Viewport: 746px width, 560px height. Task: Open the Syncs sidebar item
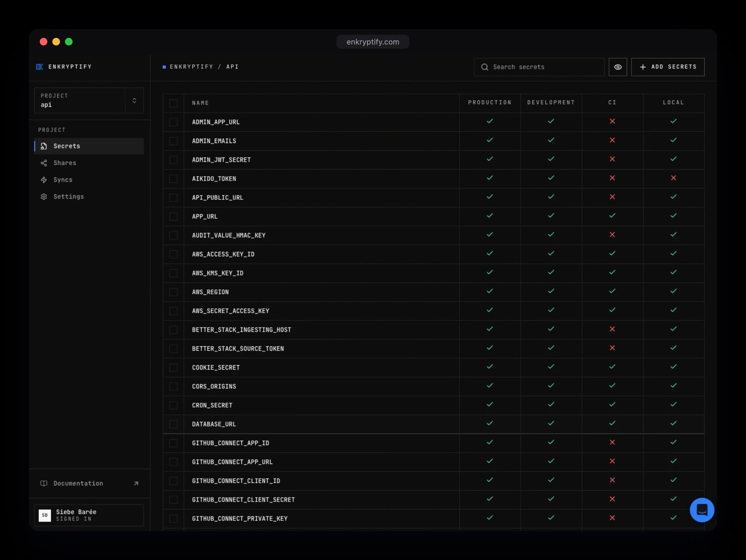point(89,180)
